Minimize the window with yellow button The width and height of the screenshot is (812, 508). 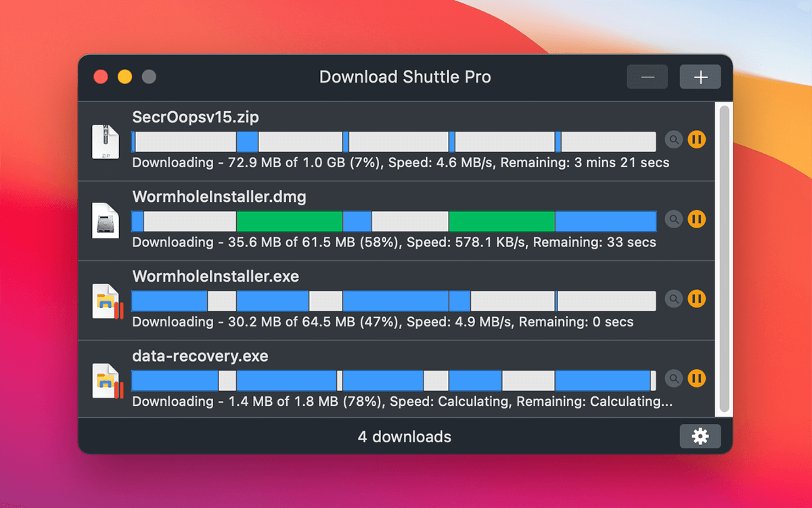coord(125,77)
